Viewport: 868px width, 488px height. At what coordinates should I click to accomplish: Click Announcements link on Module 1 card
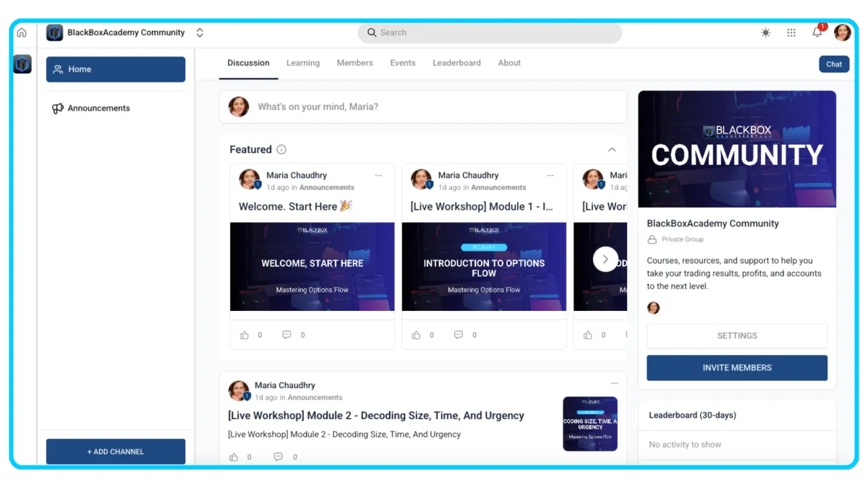click(x=498, y=187)
